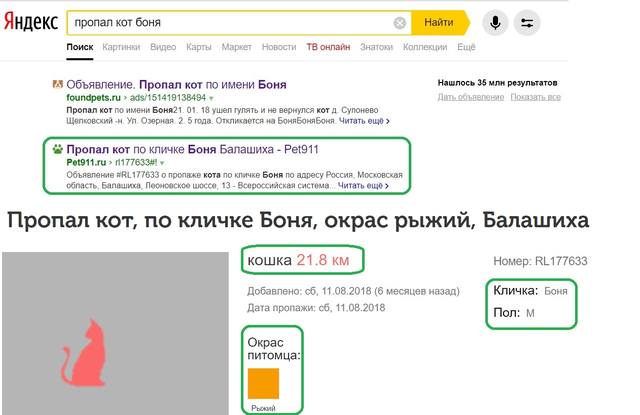Open the Новости tab
Viewport: 640px width, 415px height.
click(x=279, y=47)
